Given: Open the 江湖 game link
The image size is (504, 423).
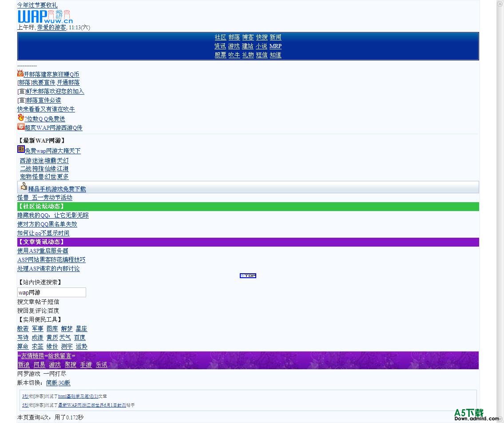Looking at the screenshot, I should pyautogui.click(x=63, y=168).
